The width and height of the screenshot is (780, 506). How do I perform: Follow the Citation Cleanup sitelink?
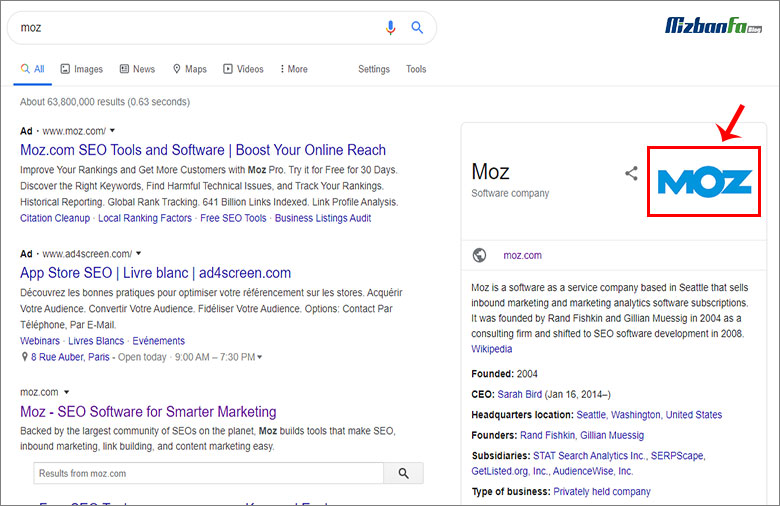(x=55, y=218)
